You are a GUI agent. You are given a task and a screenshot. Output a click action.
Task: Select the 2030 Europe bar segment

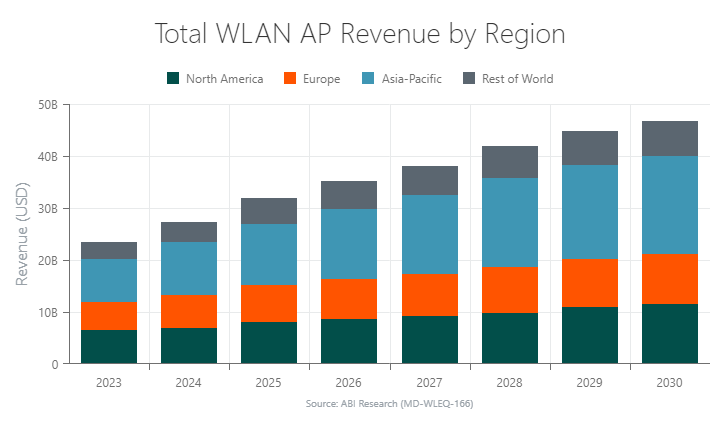pyautogui.click(x=670, y=279)
